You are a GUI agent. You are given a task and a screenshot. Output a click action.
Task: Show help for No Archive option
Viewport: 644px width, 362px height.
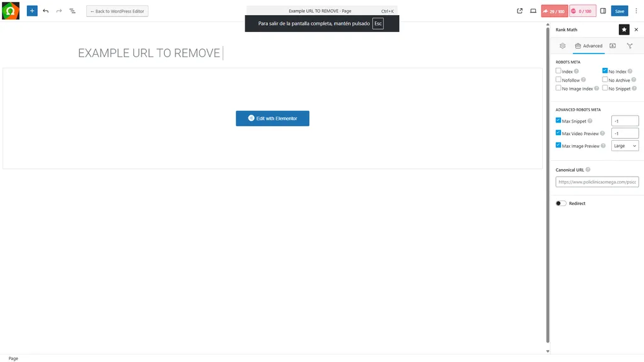coord(634,80)
